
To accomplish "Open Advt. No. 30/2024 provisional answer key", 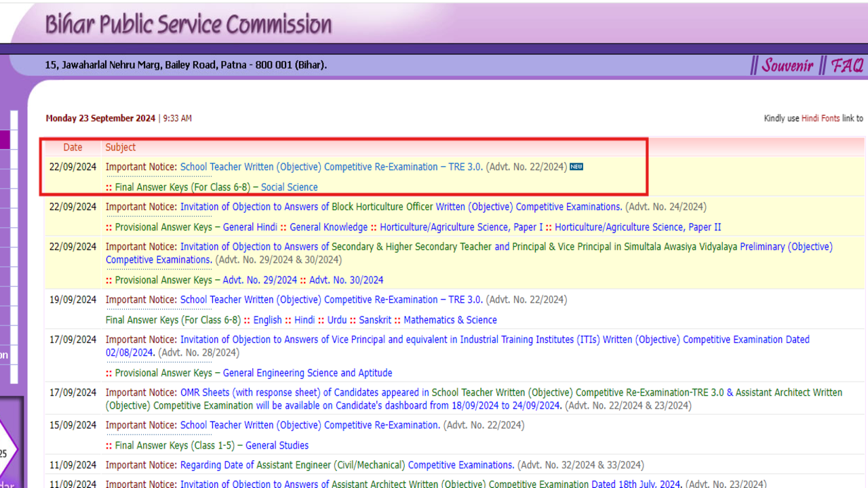I will (346, 280).
